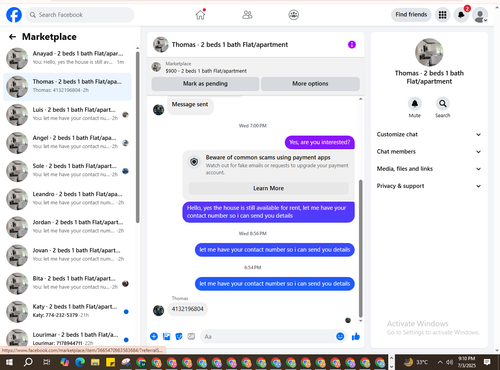Open the $900 2 beds listing link
500x370 pixels.
click(206, 71)
